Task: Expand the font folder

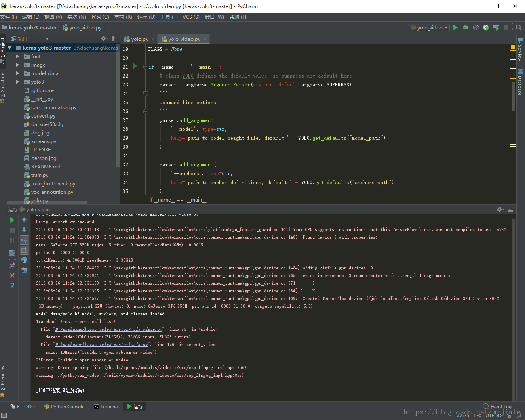Action: [18, 57]
